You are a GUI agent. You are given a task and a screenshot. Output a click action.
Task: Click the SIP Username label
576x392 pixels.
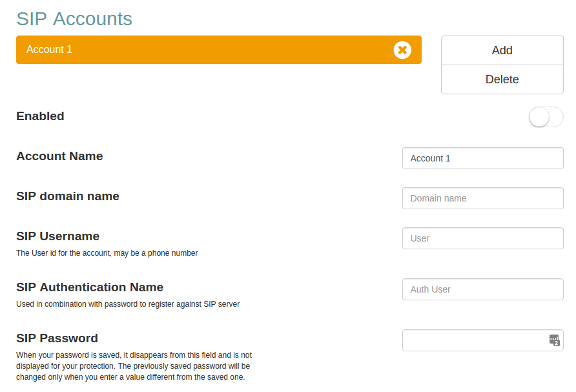[x=57, y=236]
